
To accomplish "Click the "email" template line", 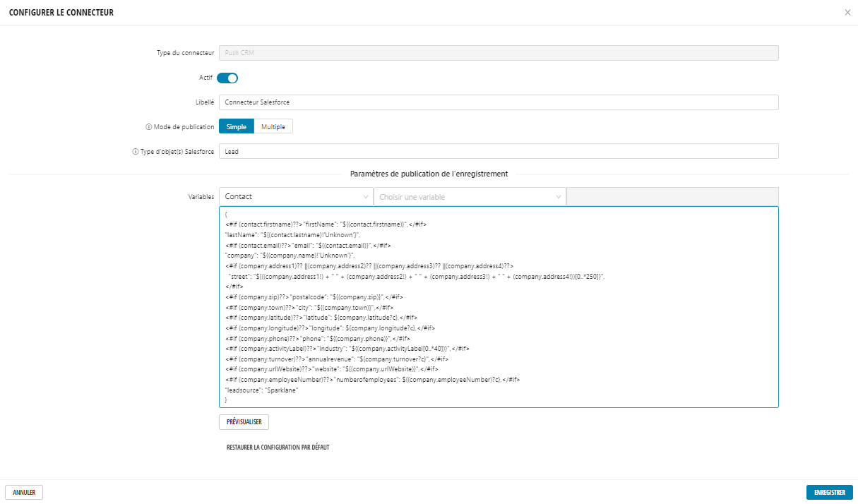I will (x=307, y=245).
